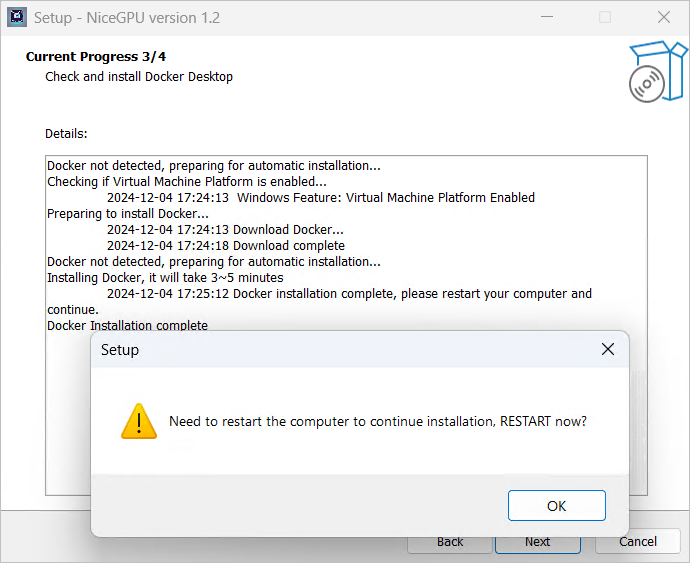Click the 17:25:12 installation complete log line
This screenshot has width=690, height=563.
[319, 302]
